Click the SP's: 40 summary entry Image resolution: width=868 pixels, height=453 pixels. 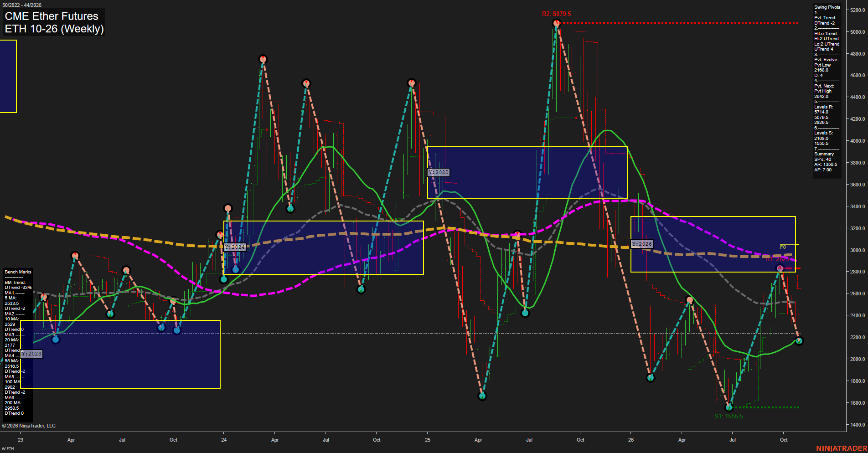tap(822, 160)
